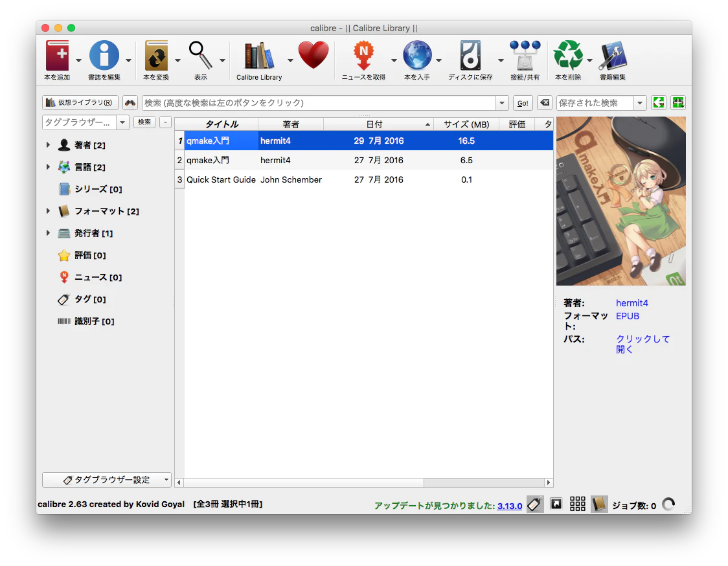The height and width of the screenshot is (566, 728).
Task: Open the 書籍編集 book editor icon
Action: (613, 56)
